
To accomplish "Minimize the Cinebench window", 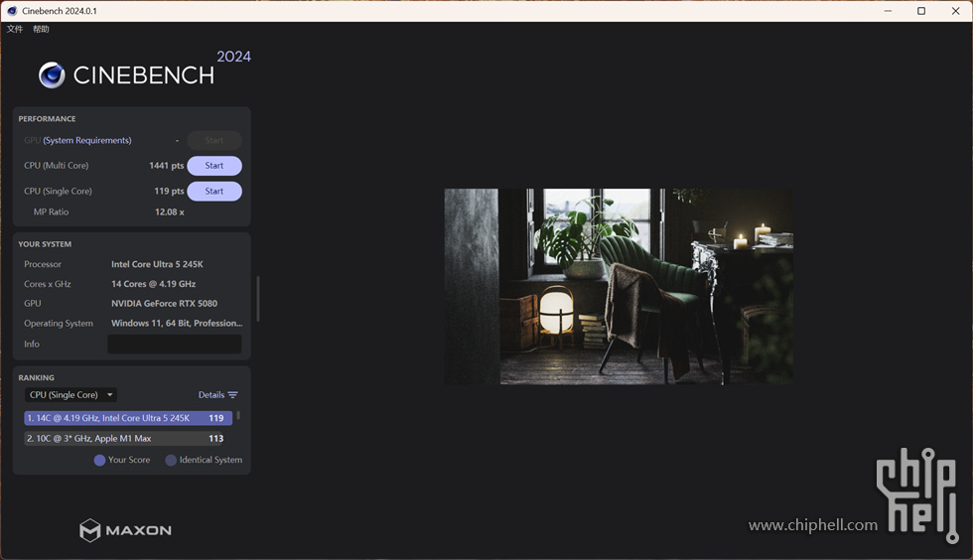I will tap(888, 11).
